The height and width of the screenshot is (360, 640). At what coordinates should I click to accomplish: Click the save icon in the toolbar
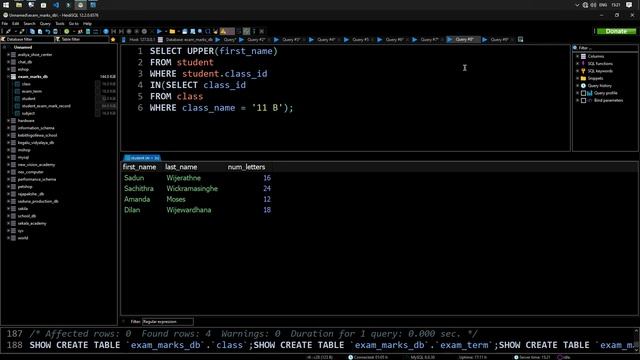click(x=185, y=31)
